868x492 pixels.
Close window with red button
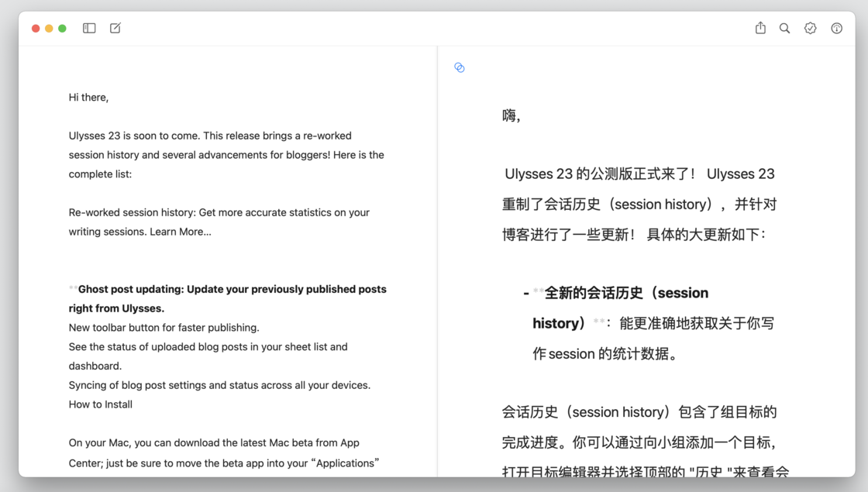36,28
